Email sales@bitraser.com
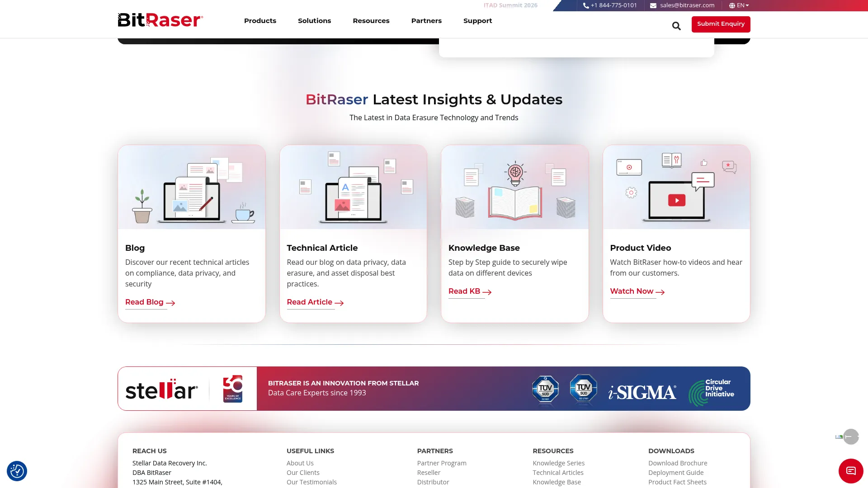868x488 pixels. coord(687,5)
